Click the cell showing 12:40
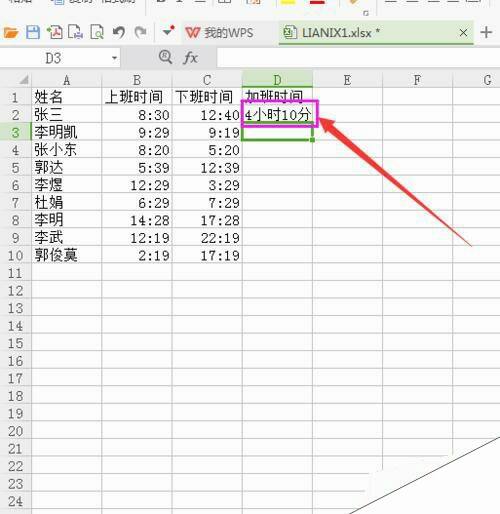This screenshot has width=500, height=514. pyautogui.click(x=207, y=115)
